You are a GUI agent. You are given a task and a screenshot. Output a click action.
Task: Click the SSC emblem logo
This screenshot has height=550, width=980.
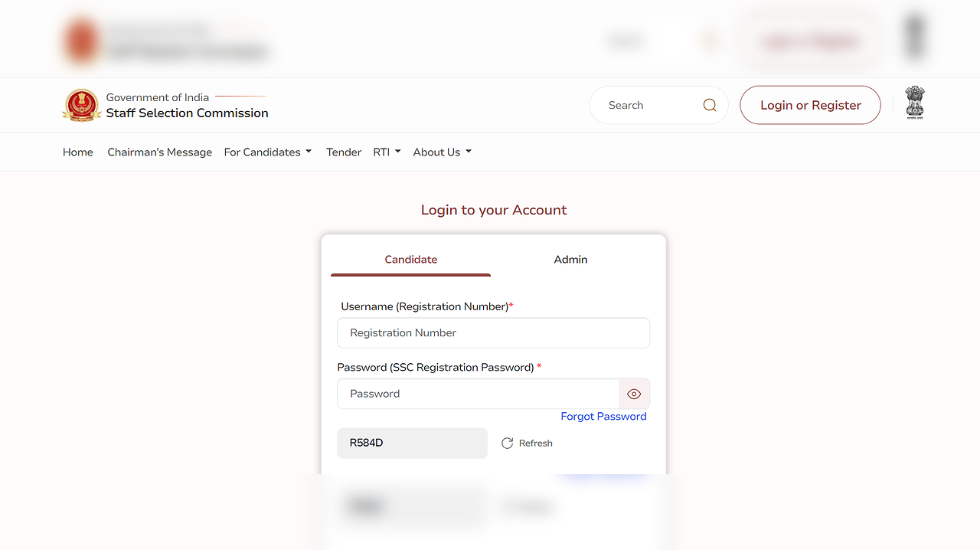(81, 105)
